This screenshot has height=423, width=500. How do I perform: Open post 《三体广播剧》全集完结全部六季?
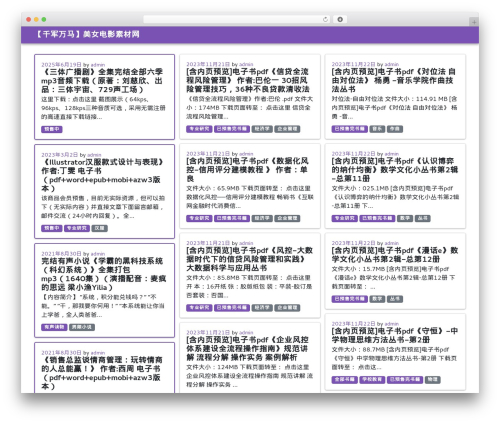(102, 81)
